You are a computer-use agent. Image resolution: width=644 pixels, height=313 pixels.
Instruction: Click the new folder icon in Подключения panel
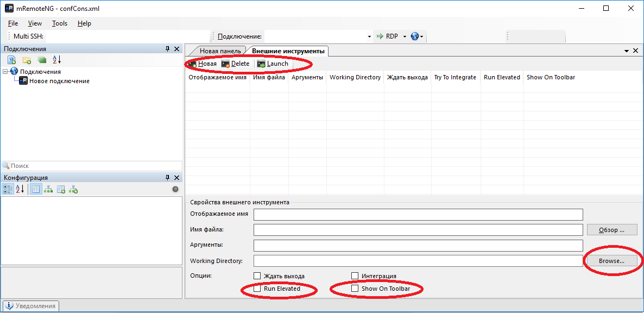(27, 60)
